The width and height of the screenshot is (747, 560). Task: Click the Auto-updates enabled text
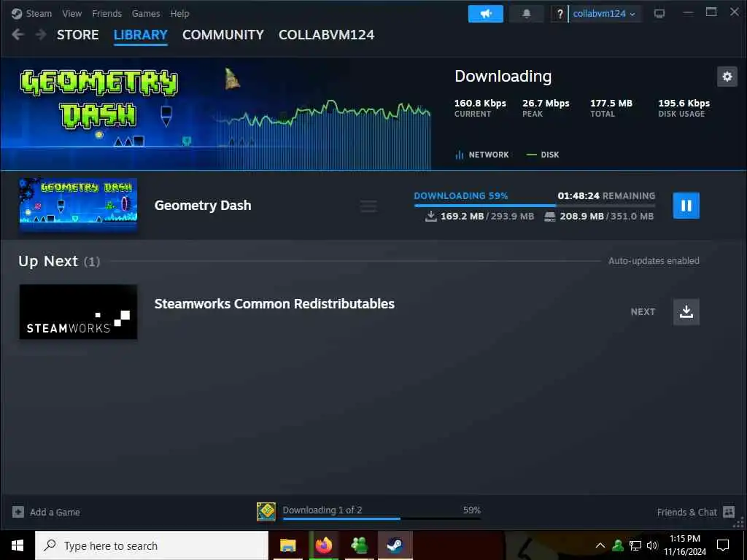[x=654, y=261]
